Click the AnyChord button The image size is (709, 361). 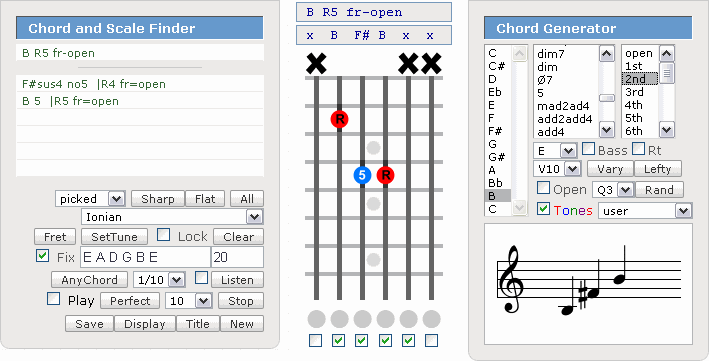[90, 280]
